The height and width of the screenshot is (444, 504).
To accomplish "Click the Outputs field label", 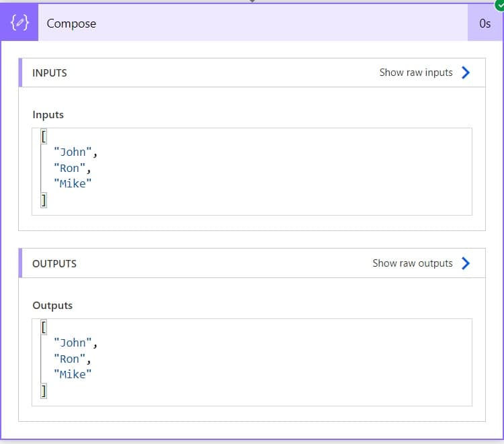I will pos(52,306).
